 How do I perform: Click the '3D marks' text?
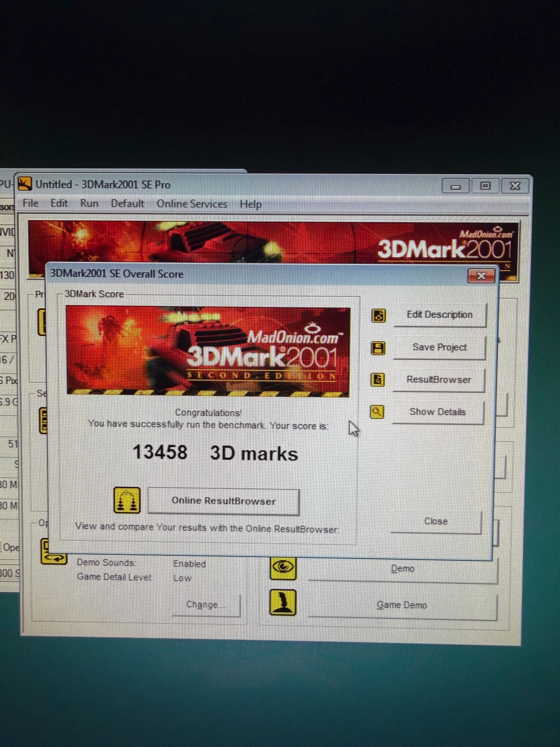[254, 454]
